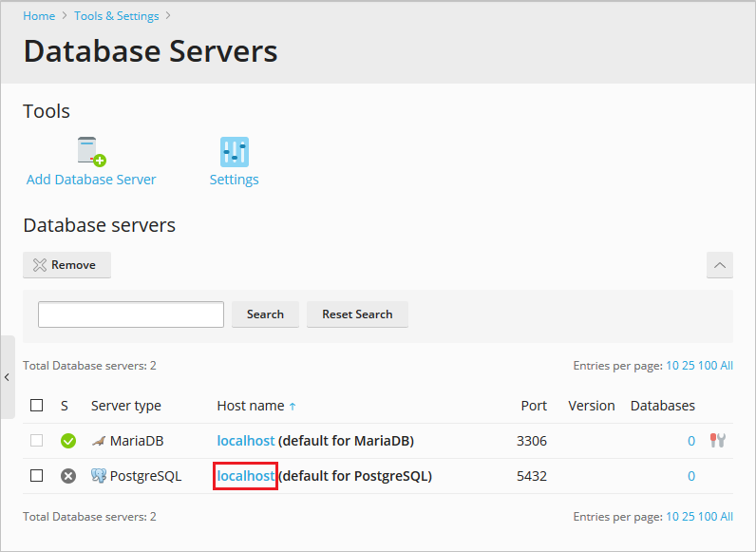Check the PostgreSQL row checkbox

tap(37, 476)
